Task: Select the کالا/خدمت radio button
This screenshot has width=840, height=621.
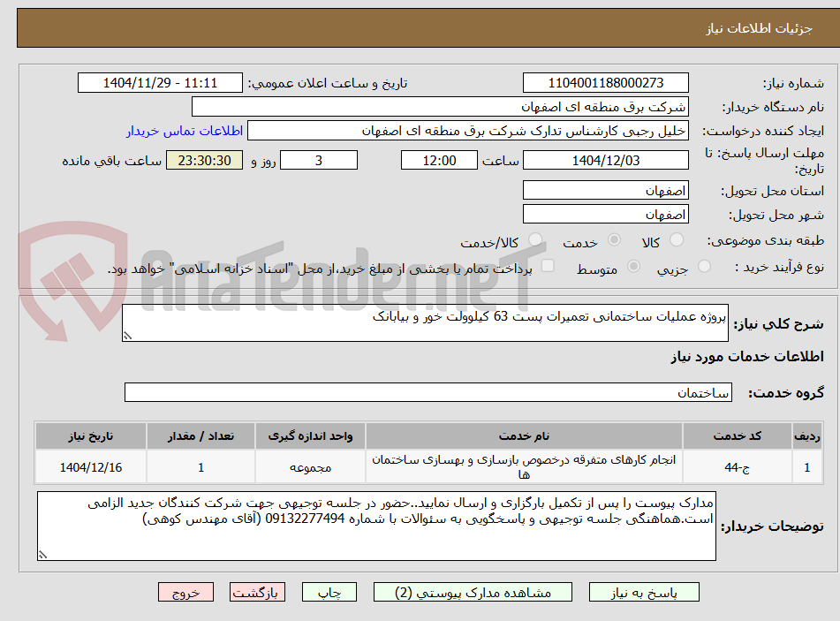Action: [x=535, y=240]
